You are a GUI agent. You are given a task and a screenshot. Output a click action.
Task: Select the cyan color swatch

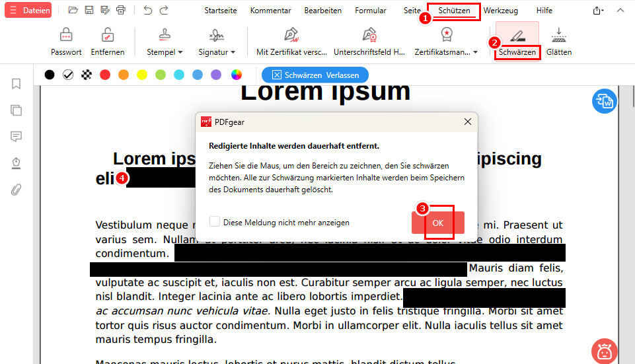coord(179,75)
